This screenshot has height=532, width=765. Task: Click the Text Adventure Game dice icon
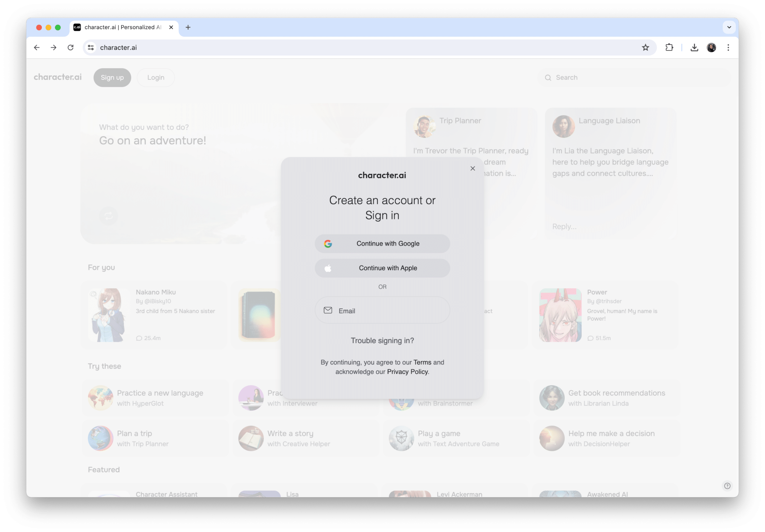point(401,438)
